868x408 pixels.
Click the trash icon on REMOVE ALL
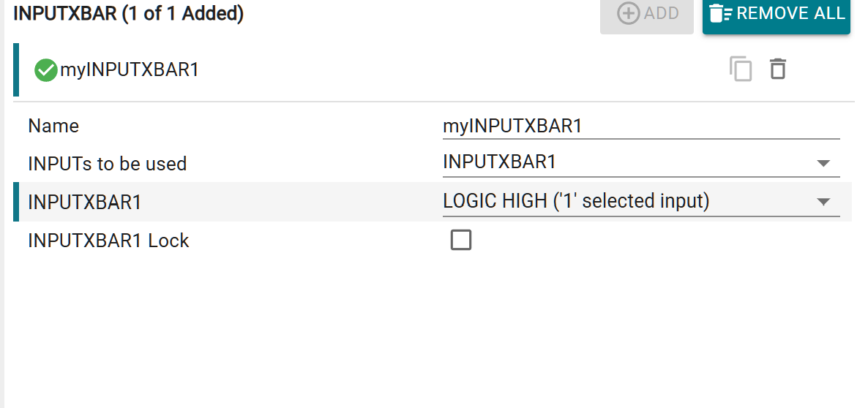tap(722, 13)
